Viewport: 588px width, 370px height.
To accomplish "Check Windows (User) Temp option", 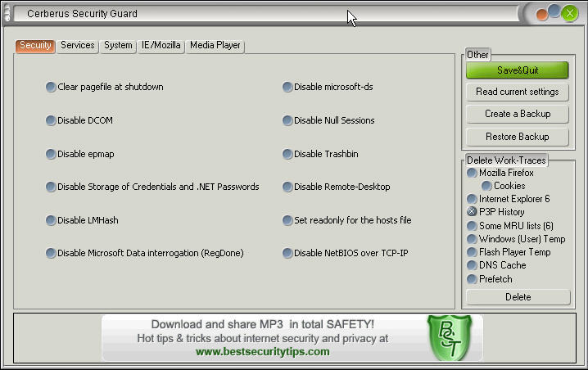I will [x=472, y=239].
